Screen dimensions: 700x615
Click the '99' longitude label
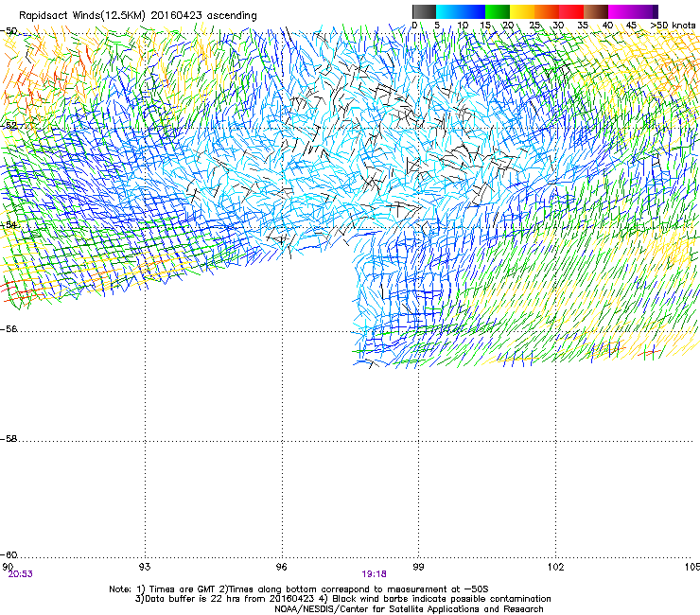pyautogui.click(x=418, y=567)
